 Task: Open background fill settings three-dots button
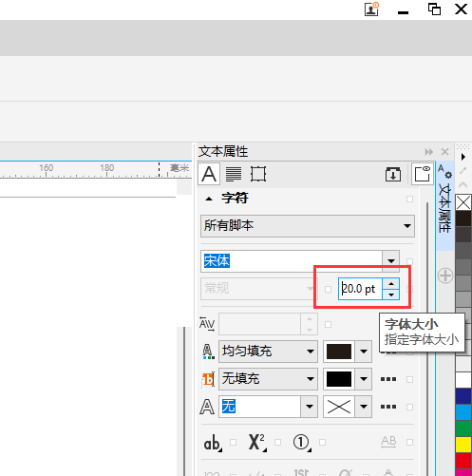pos(388,379)
